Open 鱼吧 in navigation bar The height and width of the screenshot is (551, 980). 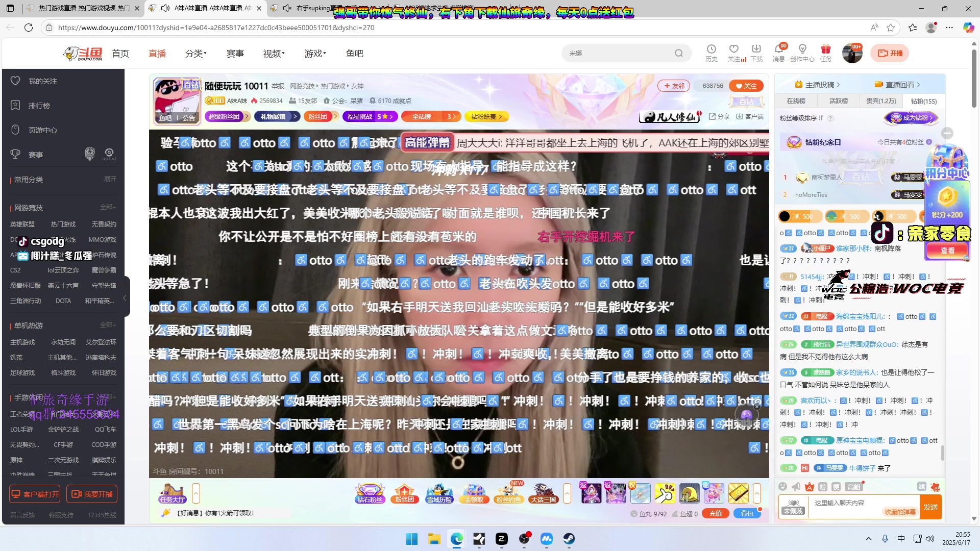(355, 54)
